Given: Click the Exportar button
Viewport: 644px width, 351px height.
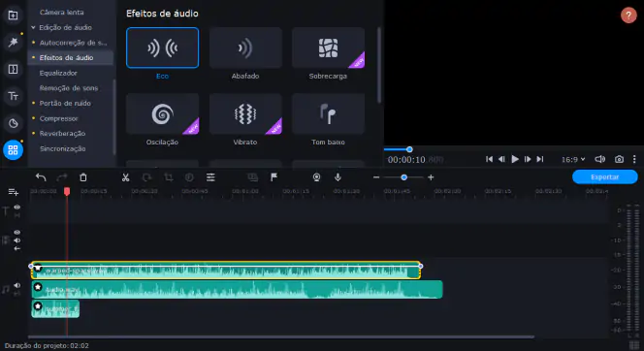Looking at the screenshot, I should 604,176.
